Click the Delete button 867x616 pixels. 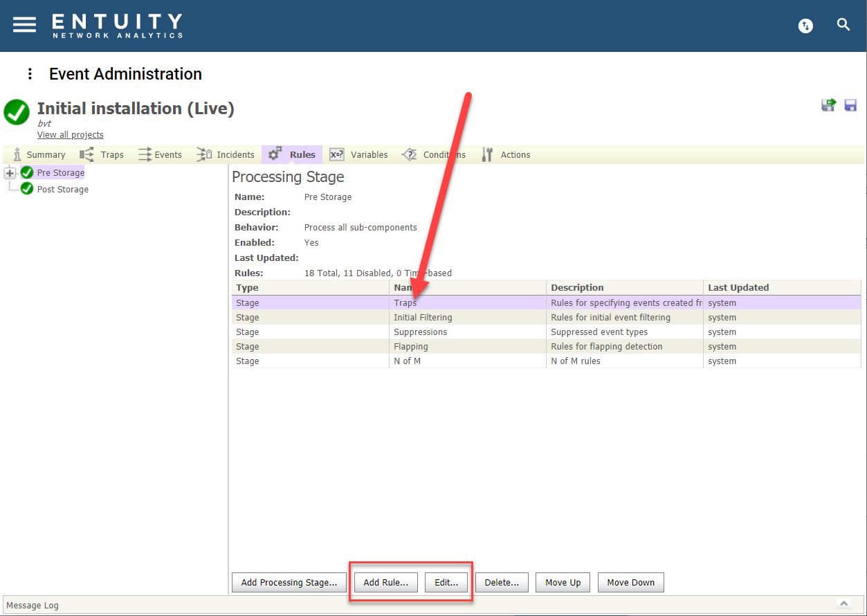502,583
